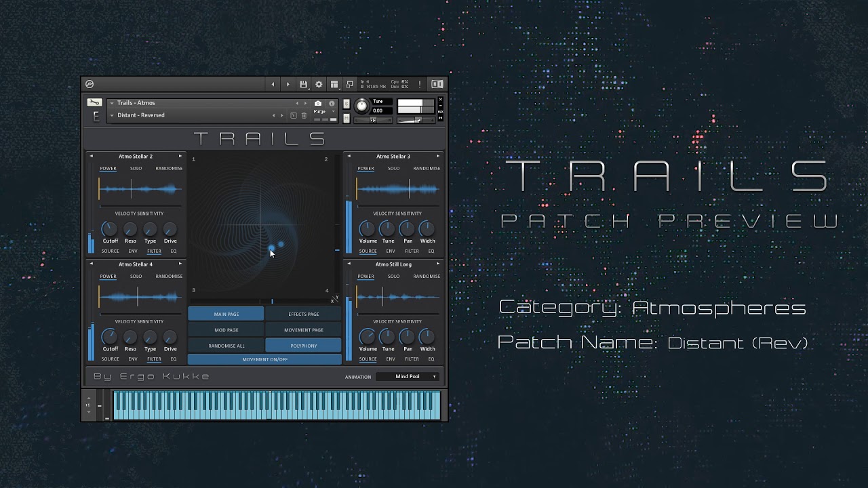868x488 pixels.
Task: Load next snapshot after Distant - Reversed
Action: [x=282, y=115]
